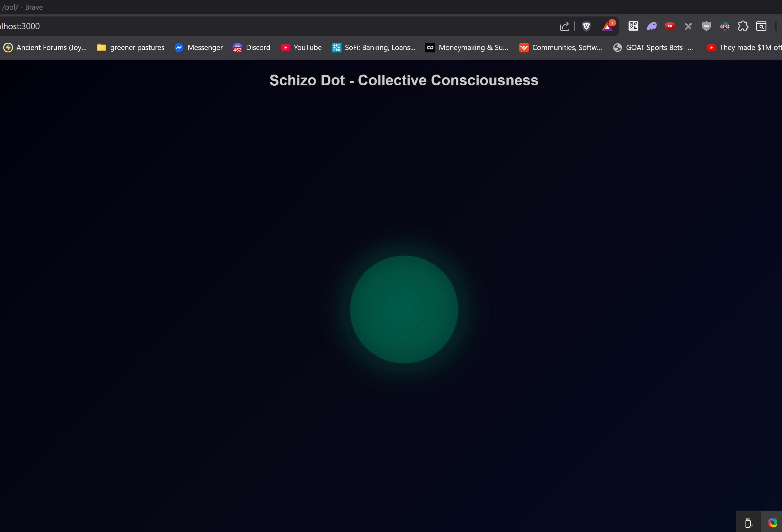Viewport: 782px width, 532px height.
Task: Click the glowing green dot
Action: (x=404, y=309)
